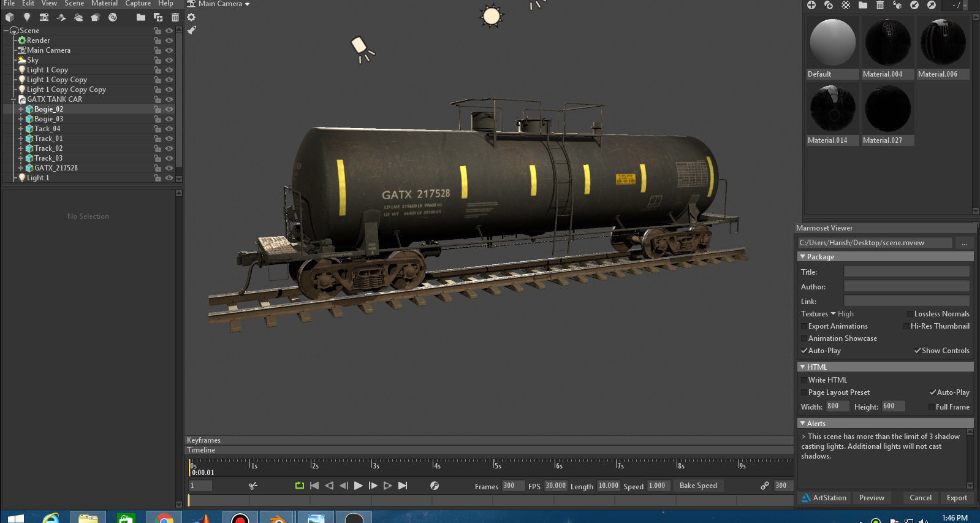Click the Preview button
This screenshot has width=980, height=523.
[872, 498]
